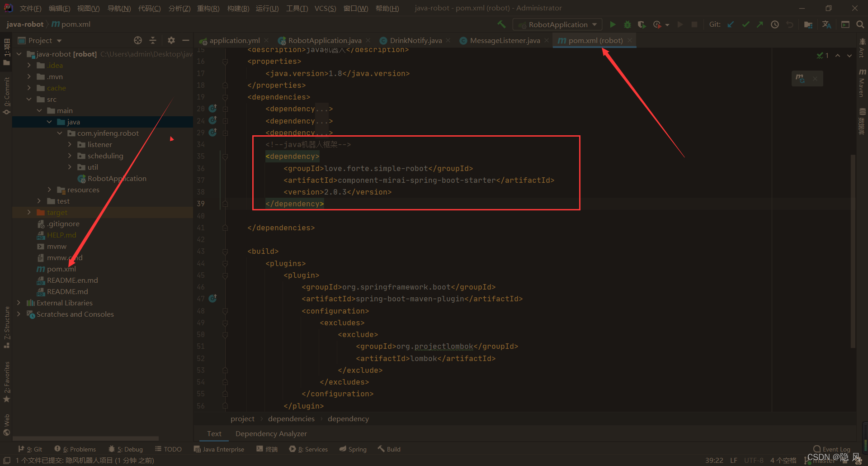Click locate-file target icon in Project panel
The height and width of the screenshot is (466, 868).
pyautogui.click(x=138, y=40)
